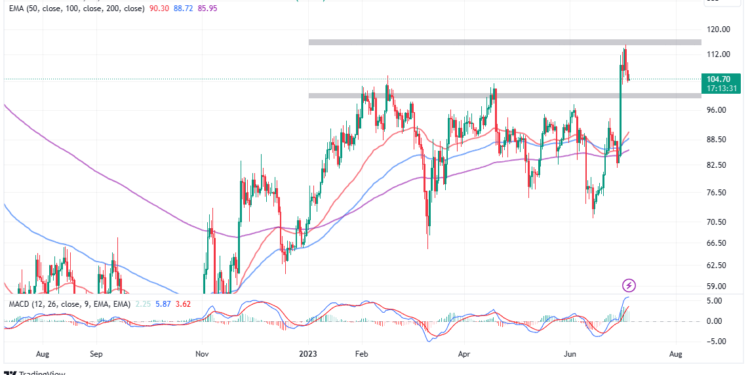Click the 120.00 price axis label
This screenshot has height=375, width=750.
point(719,29)
